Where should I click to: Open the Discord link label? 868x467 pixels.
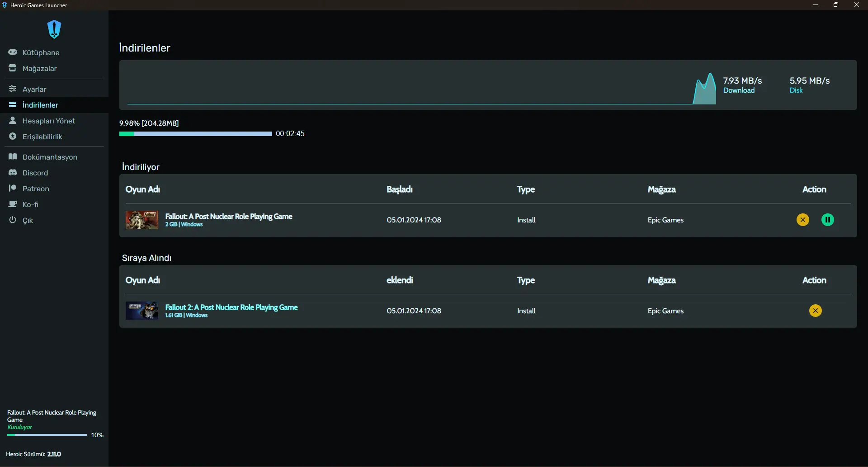[35, 173]
